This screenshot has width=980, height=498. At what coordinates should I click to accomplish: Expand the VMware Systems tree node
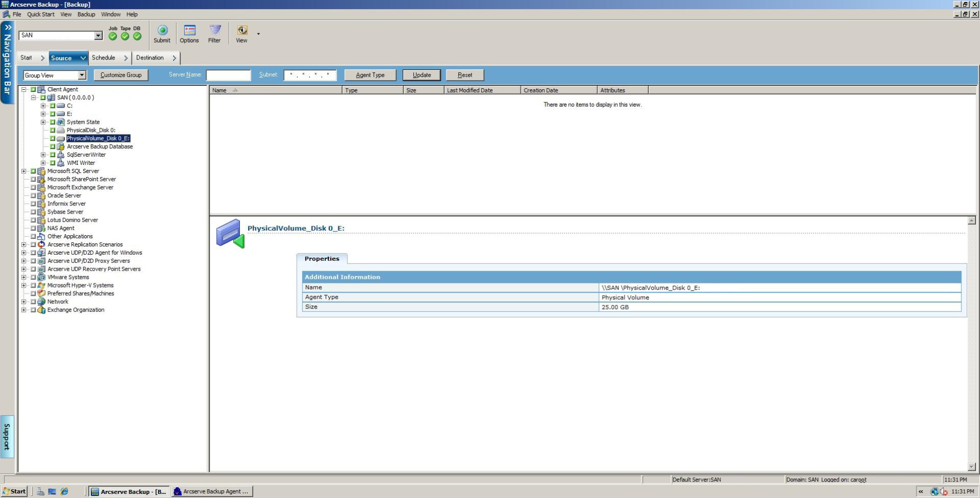[24, 277]
